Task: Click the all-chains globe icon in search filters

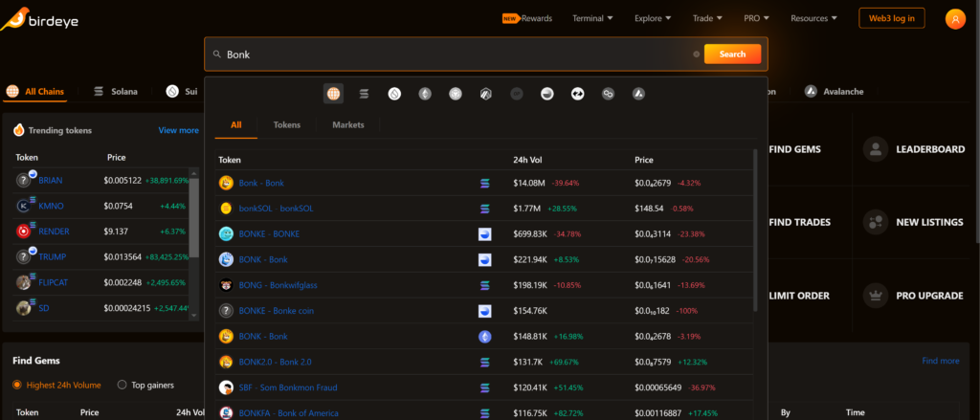Action: [333, 94]
